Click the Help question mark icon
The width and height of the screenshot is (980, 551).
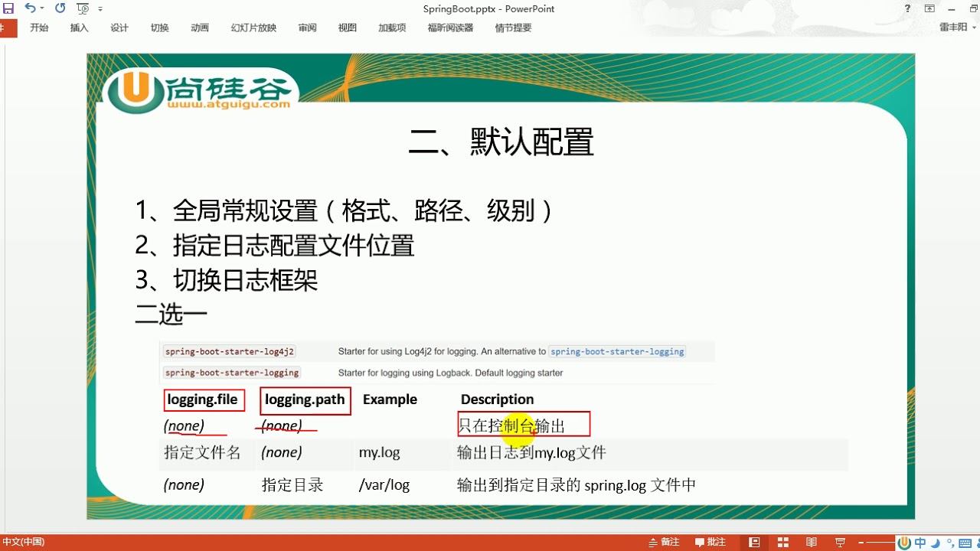909,8
